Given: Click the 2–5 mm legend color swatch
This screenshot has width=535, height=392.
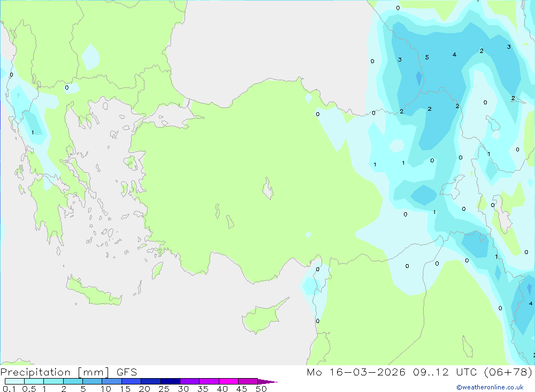Looking at the screenshot, I should [73, 381].
